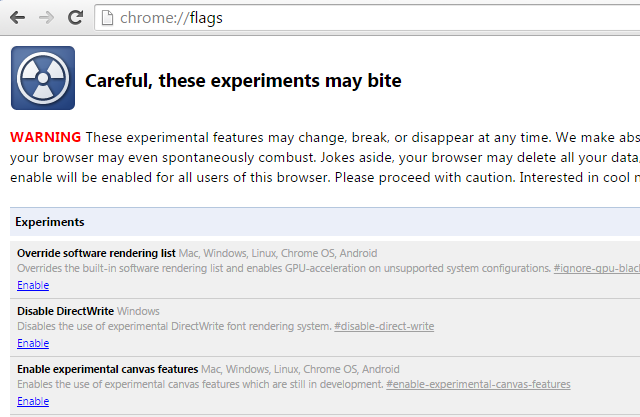Viewport: 640px width, 417px height.
Task: Open the #disable-direct-write anchor link
Action: coord(384,326)
